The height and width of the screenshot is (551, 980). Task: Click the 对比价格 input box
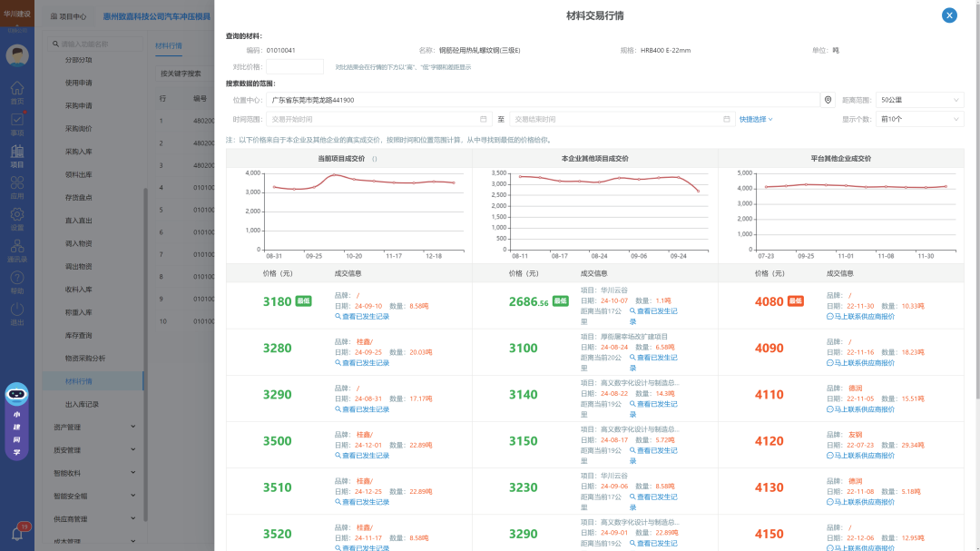click(295, 66)
